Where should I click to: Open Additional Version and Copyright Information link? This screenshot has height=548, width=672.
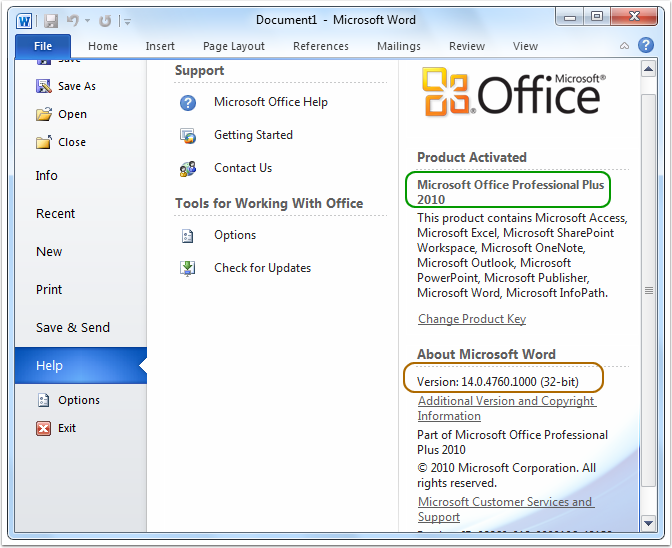(x=507, y=408)
